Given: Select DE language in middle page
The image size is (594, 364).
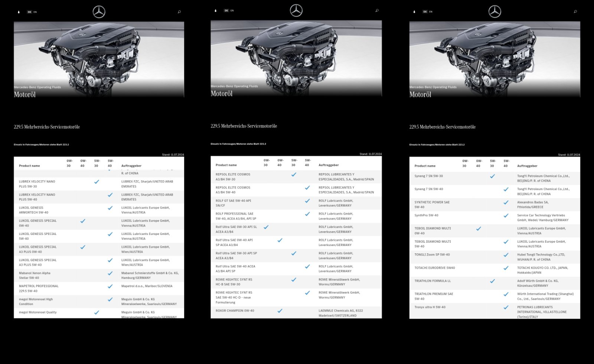Looking at the screenshot, I should 226,10.
